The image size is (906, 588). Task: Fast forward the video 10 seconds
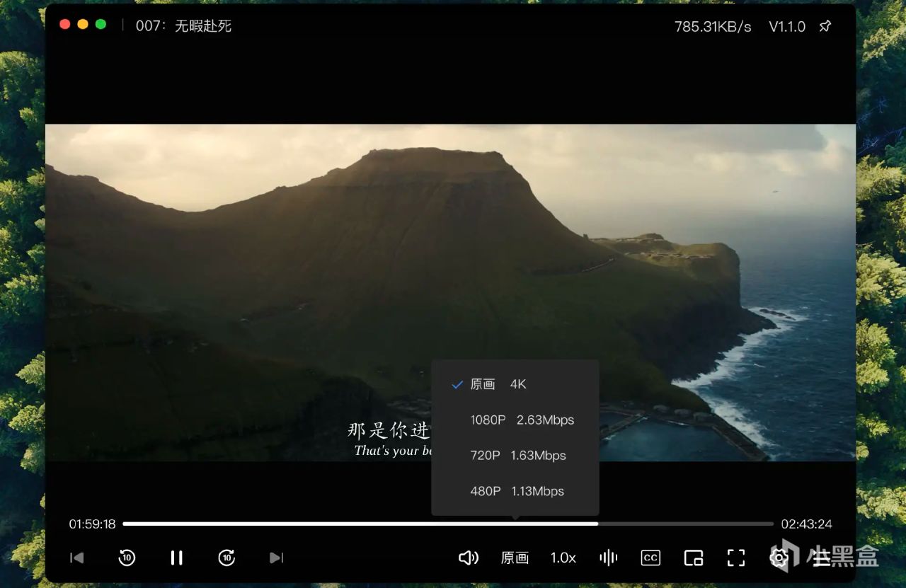tap(226, 558)
